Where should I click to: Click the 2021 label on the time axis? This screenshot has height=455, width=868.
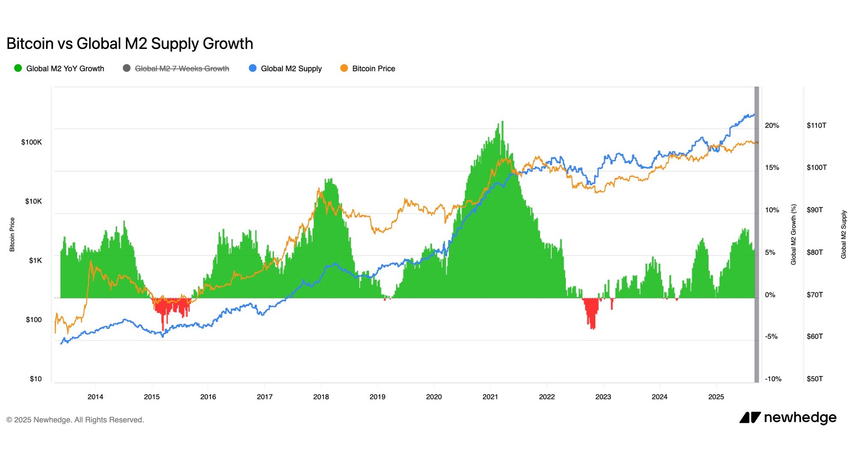(x=490, y=397)
